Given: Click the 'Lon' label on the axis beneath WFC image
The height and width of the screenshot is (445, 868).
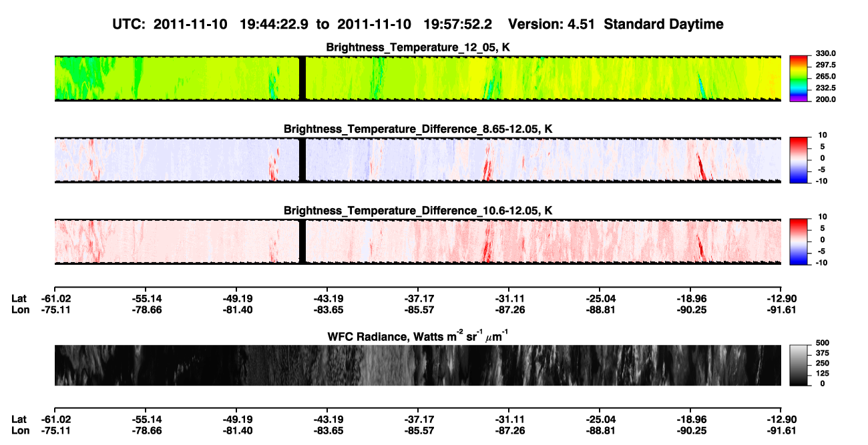Looking at the screenshot, I should (x=21, y=431).
